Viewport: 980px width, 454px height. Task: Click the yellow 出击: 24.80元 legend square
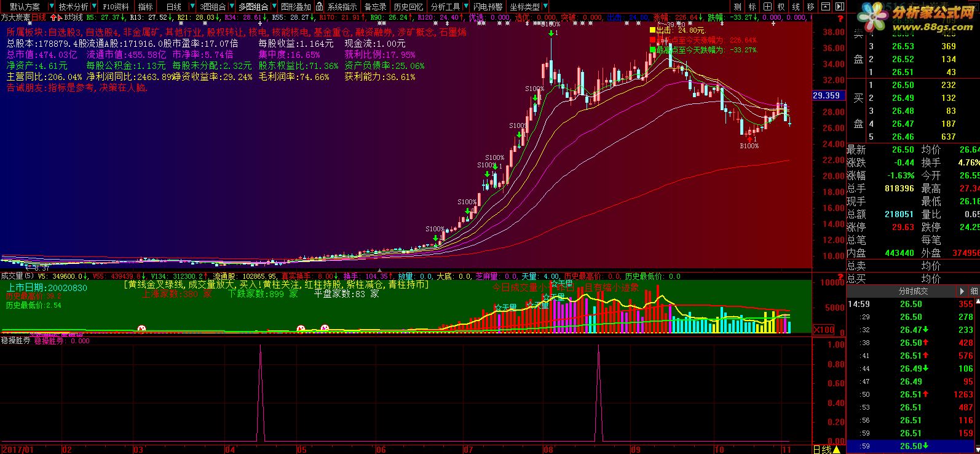654,30
